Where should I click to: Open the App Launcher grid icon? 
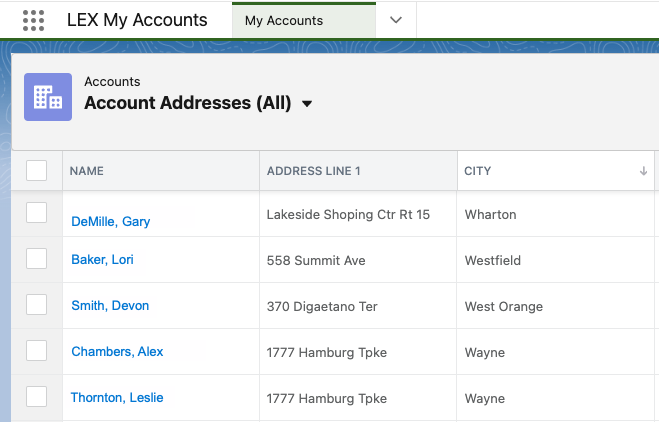click(33, 20)
